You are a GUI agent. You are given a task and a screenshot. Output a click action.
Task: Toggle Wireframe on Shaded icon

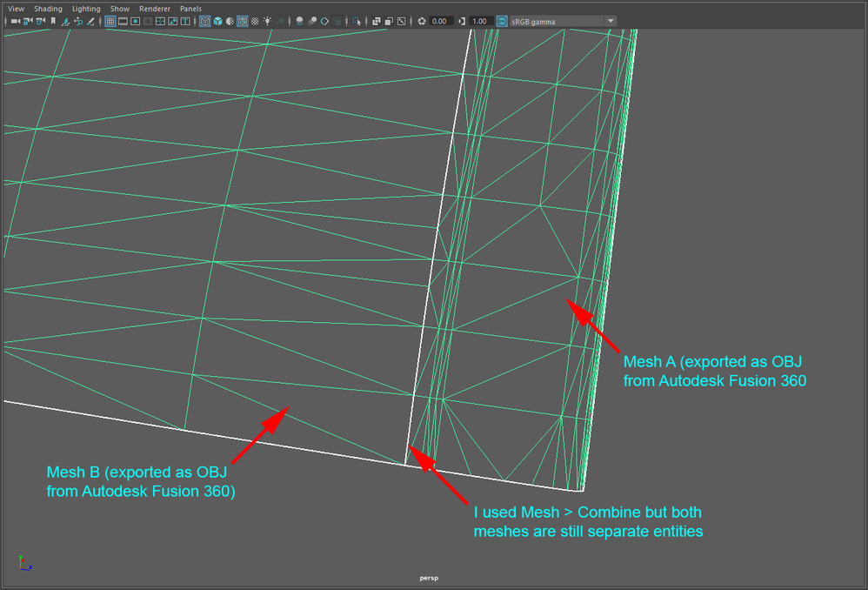(243, 21)
